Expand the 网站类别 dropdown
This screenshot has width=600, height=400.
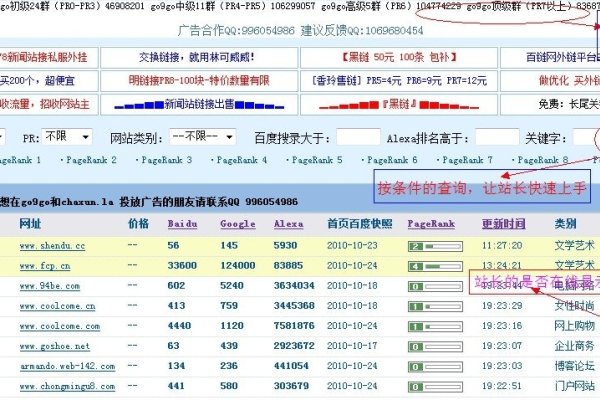pyautogui.click(x=202, y=137)
